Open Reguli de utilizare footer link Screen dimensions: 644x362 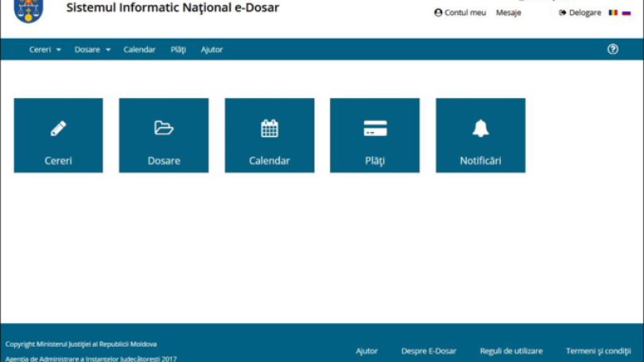(511, 351)
